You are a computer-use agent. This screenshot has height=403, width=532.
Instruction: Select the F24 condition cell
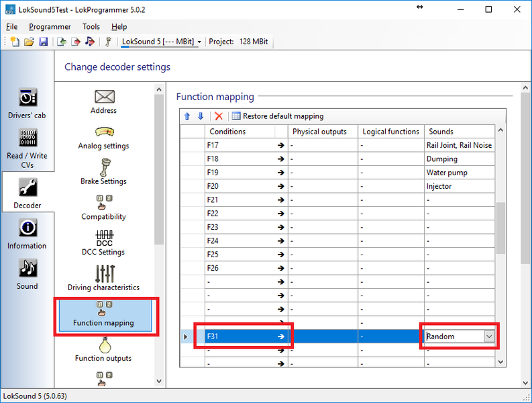(x=246, y=240)
